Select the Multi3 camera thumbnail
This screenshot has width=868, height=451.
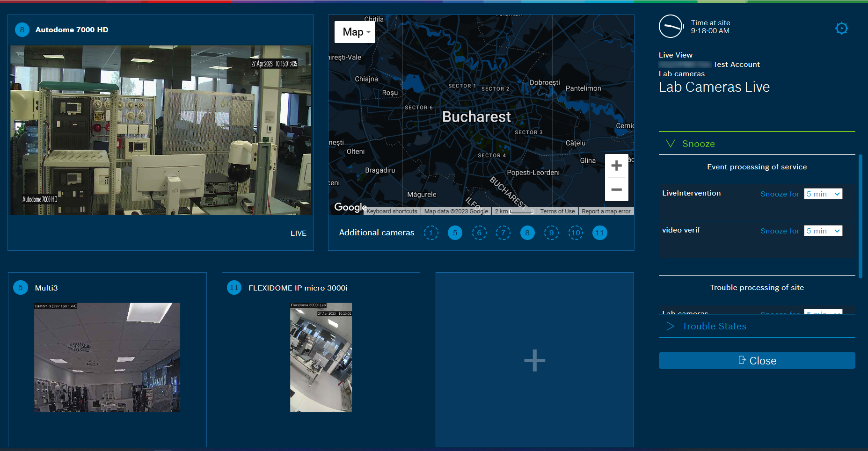click(107, 357)
